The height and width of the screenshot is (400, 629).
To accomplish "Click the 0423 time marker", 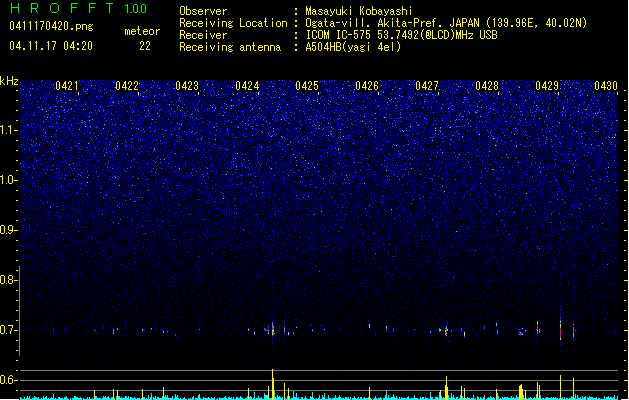I will click(x=187, y=86).
